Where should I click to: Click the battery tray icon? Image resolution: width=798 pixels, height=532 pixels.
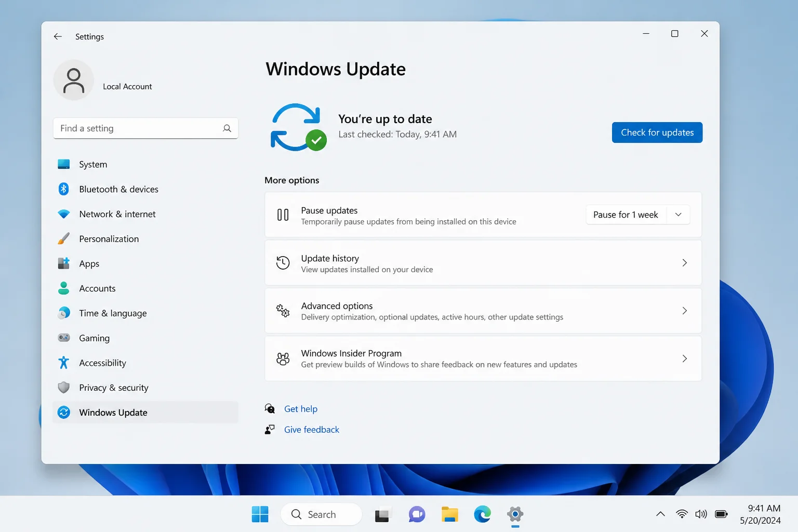(722, 514)
